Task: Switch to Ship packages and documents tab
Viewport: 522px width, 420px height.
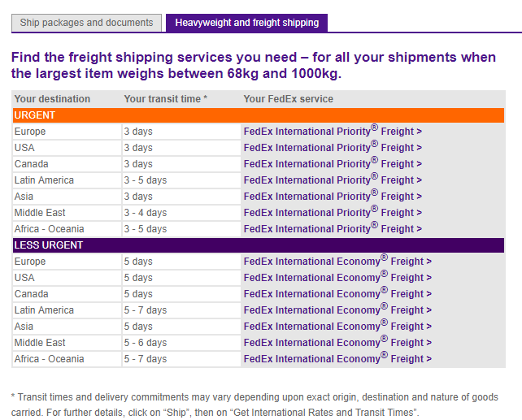Action: (x=86, y=23)
